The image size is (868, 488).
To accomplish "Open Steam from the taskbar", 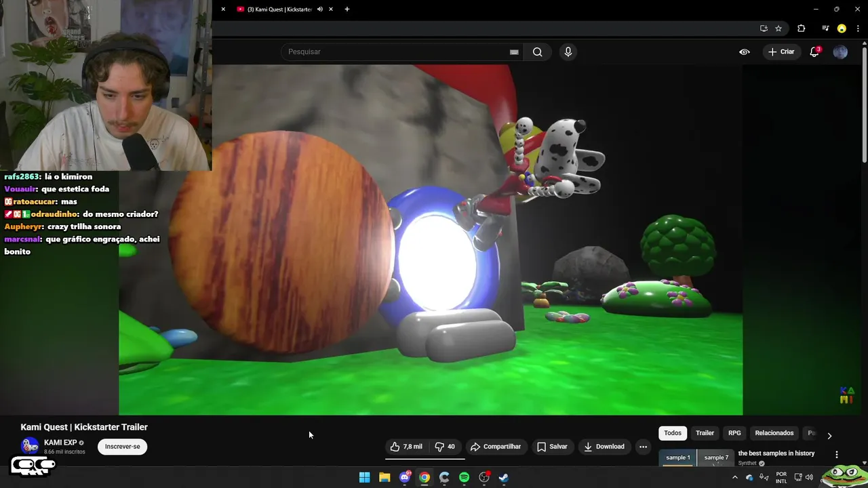I will point(504,477).
